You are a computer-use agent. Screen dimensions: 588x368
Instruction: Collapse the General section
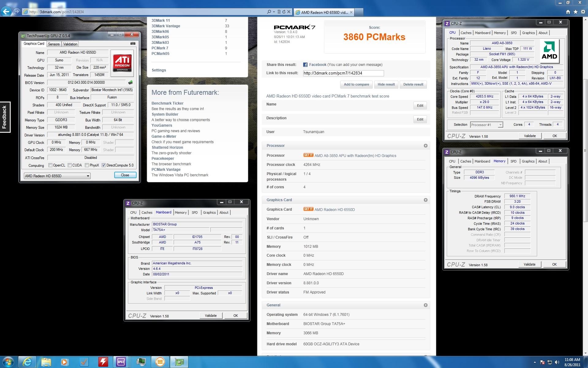425,305
